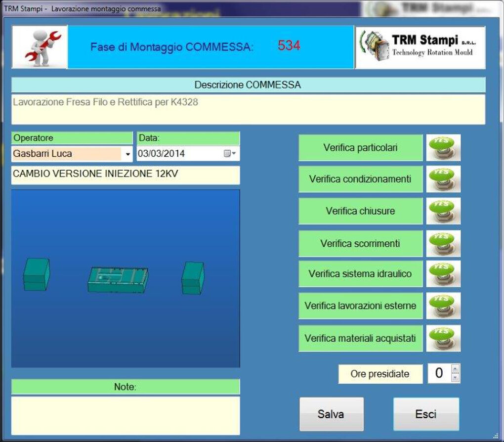
Task: Click the Verifica lavorazioni esterne label
Action: [x=360, y=306]
